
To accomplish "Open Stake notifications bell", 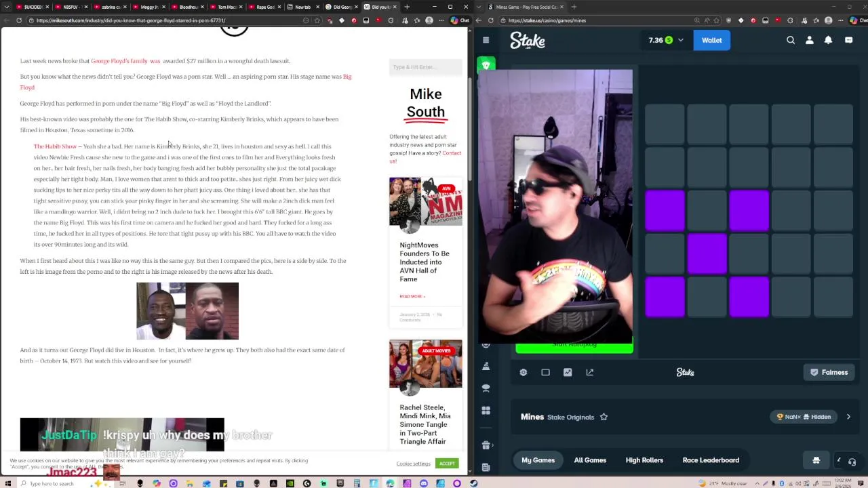I will point(828,40).
